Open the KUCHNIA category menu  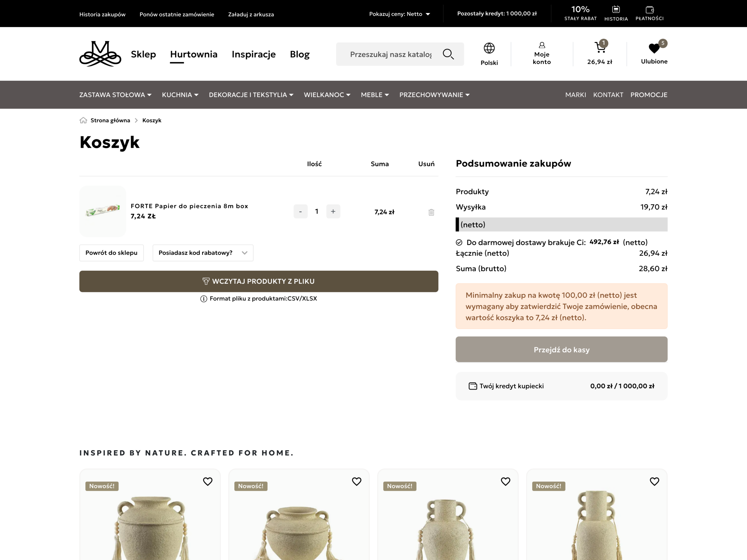[x=180, y=95]
